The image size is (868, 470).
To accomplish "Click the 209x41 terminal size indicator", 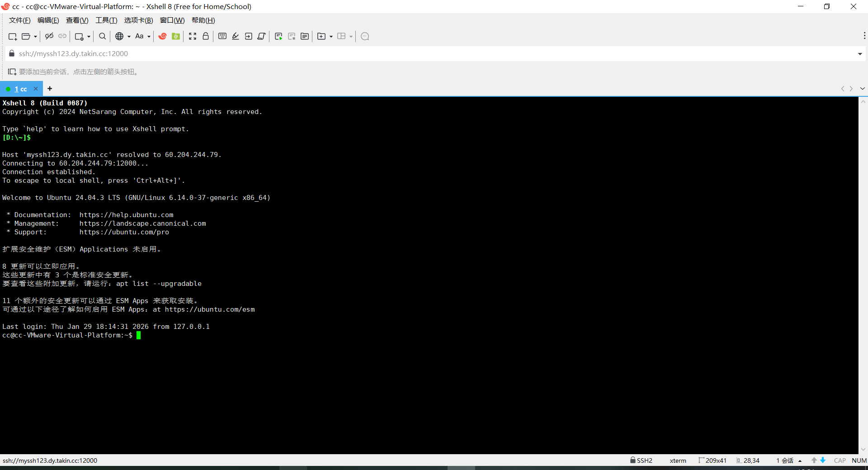I will pos(713,461).
